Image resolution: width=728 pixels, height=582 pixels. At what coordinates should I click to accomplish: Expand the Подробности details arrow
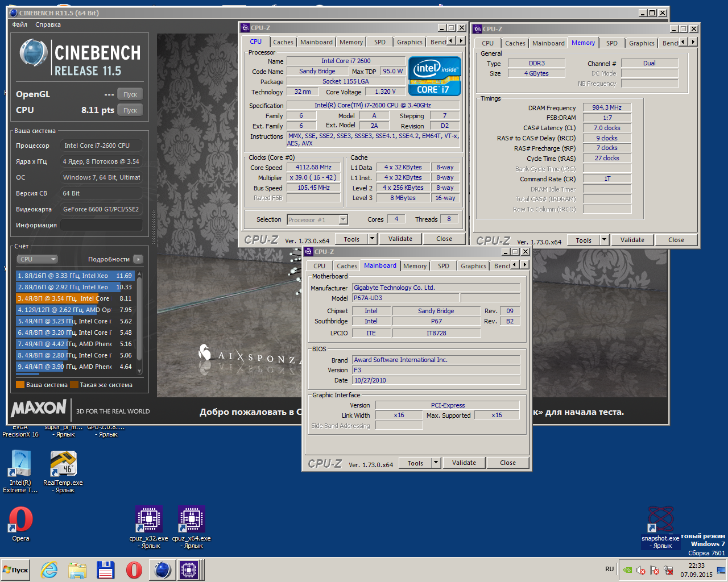coord(138,259)
